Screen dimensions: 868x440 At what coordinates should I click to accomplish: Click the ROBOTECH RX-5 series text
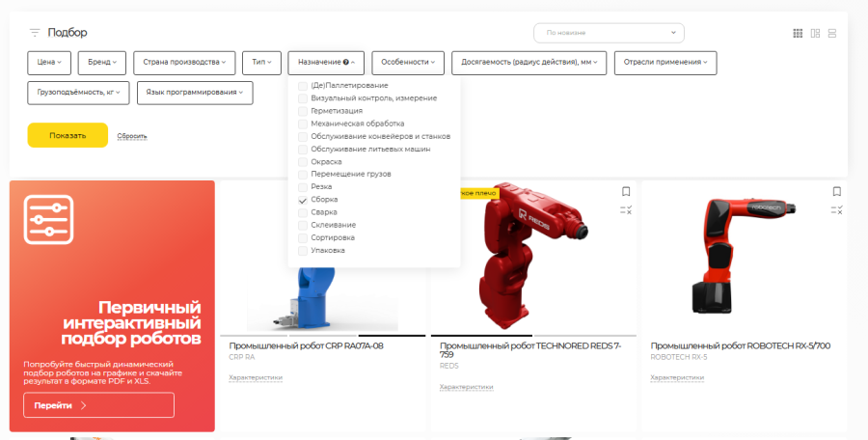679,357
